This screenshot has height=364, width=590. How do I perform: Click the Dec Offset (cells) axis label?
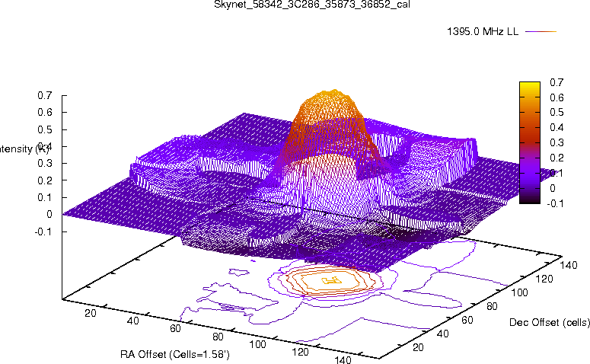550,322
